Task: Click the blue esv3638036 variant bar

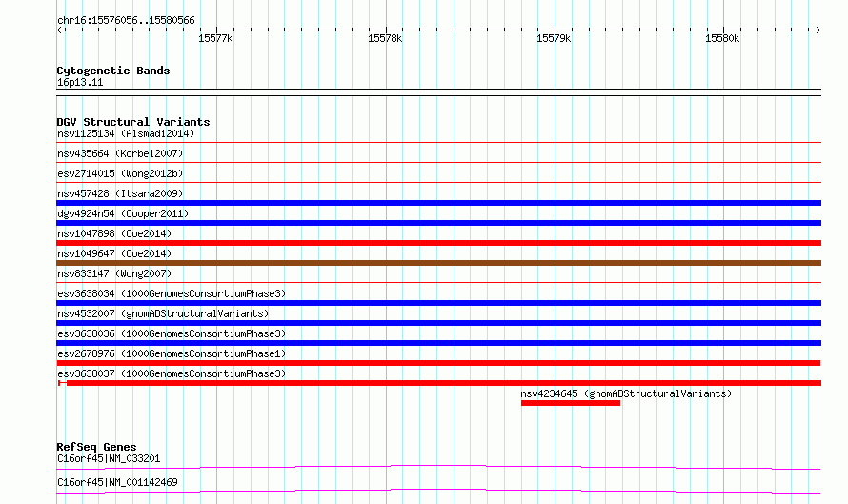Action: pos(438,343)
